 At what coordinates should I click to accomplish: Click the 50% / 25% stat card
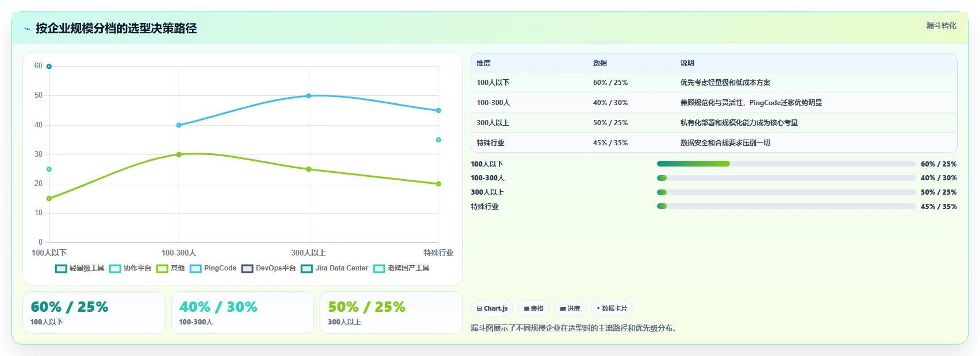[391, 312]
